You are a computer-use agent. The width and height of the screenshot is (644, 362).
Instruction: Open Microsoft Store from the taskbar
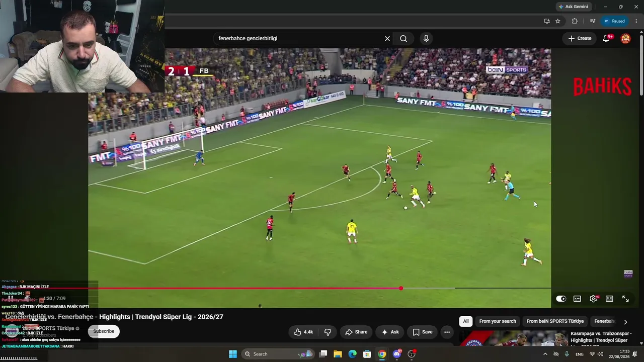pos(367,354)
